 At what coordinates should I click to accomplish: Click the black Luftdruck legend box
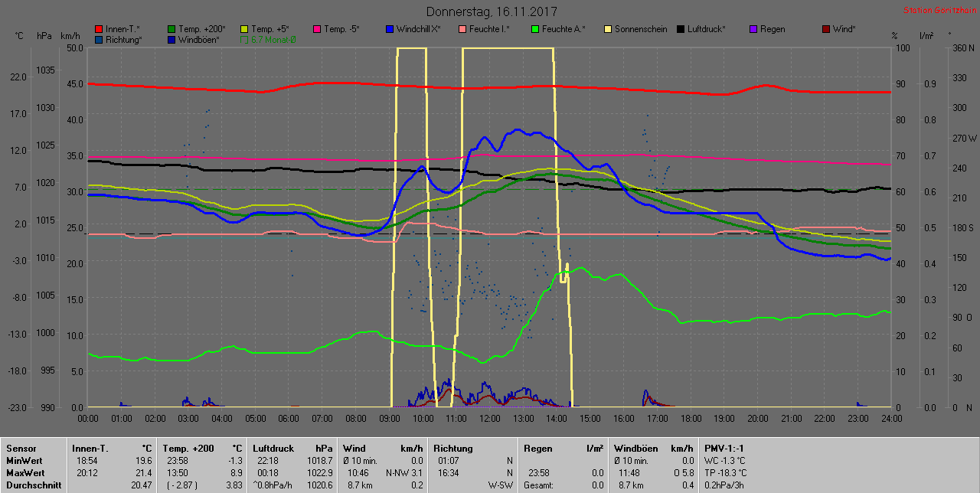681,29
